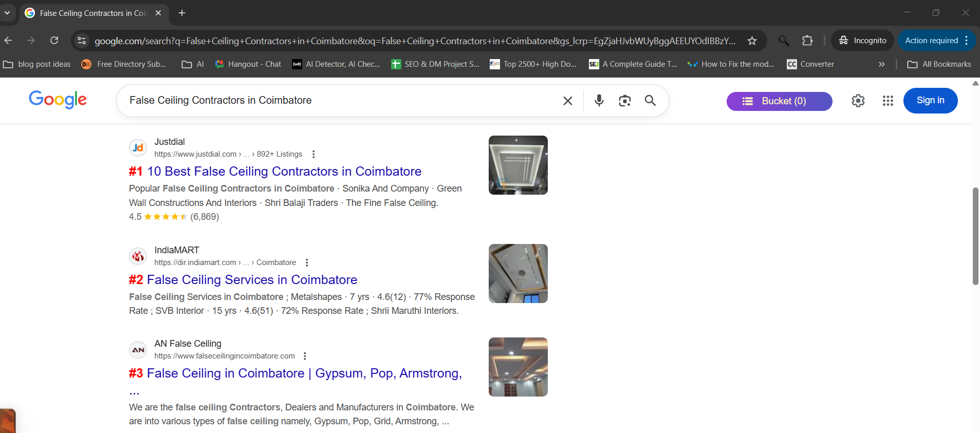This screenshot has width=980, height=433.
Task: Open more options for Justdial result
Action: (x=313, y=154)
